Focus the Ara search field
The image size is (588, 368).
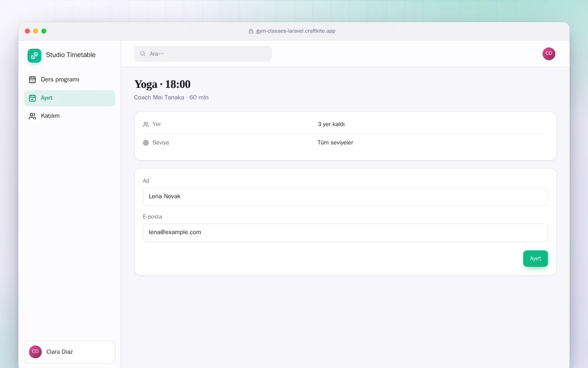pyautogui.click(x=203, y=54)
